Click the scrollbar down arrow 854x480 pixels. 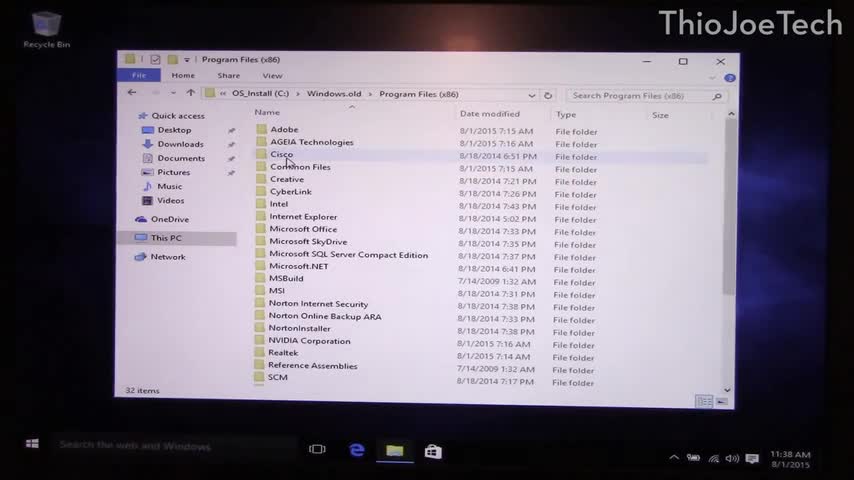727,390
